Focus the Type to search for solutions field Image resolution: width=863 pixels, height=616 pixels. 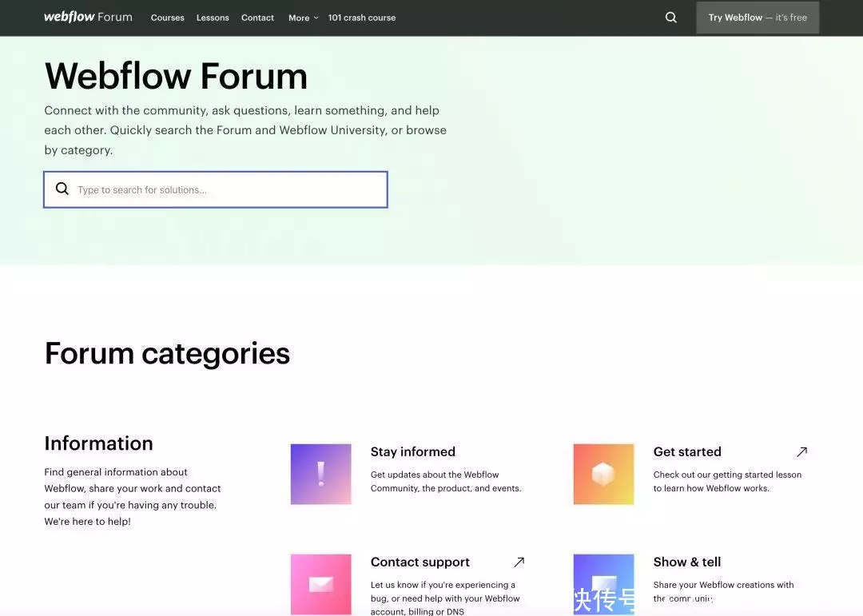click(216, 189)
